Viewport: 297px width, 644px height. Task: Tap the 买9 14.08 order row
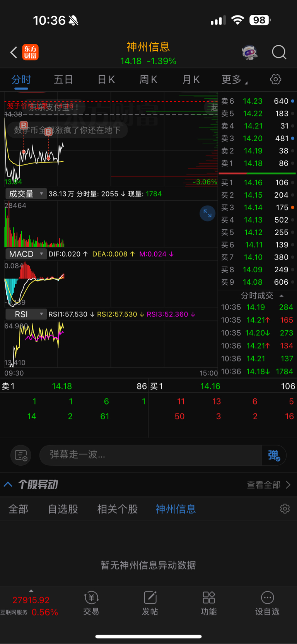(x=258, y=282)
